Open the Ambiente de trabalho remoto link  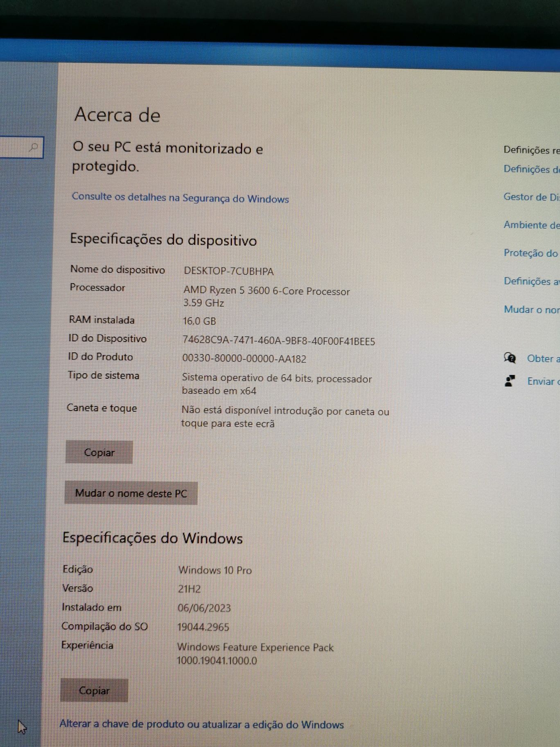point(531,225)
